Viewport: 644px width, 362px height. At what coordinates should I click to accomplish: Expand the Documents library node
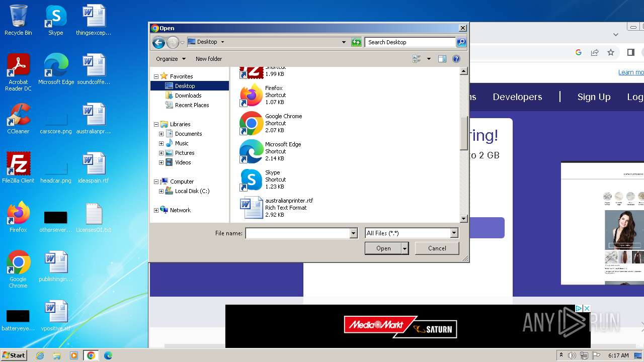[161, 134]
